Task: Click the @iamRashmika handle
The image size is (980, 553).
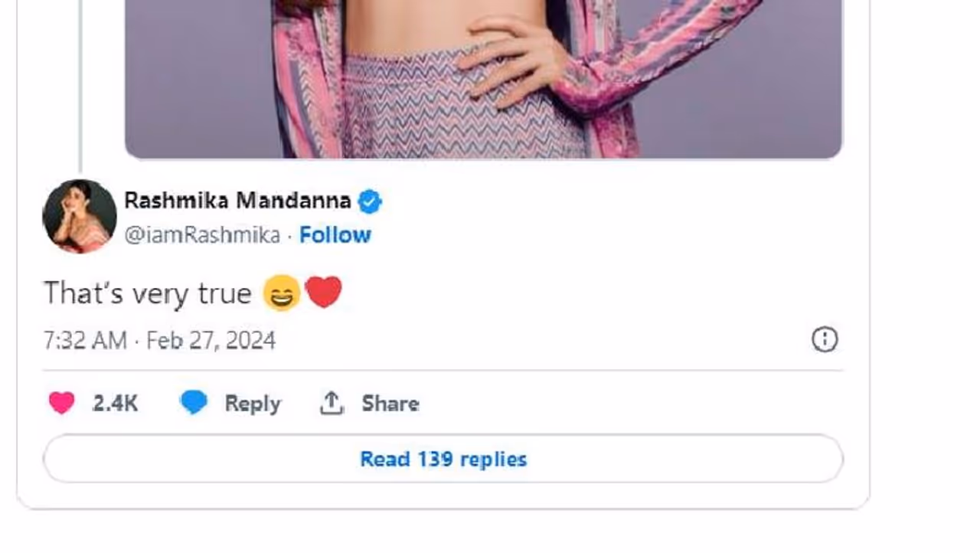Action: [x=202, y=235]
